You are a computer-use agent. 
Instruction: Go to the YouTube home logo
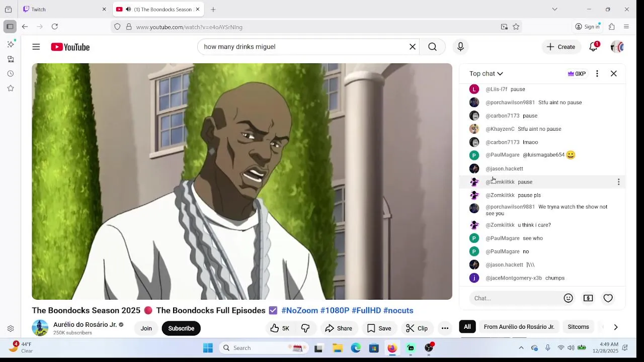(x=70, y=47)
